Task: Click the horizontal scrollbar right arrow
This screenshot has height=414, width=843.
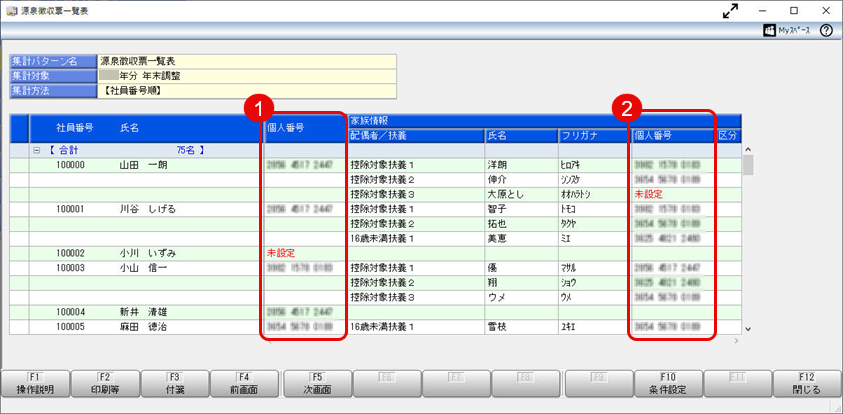Action: pos(737,340)
